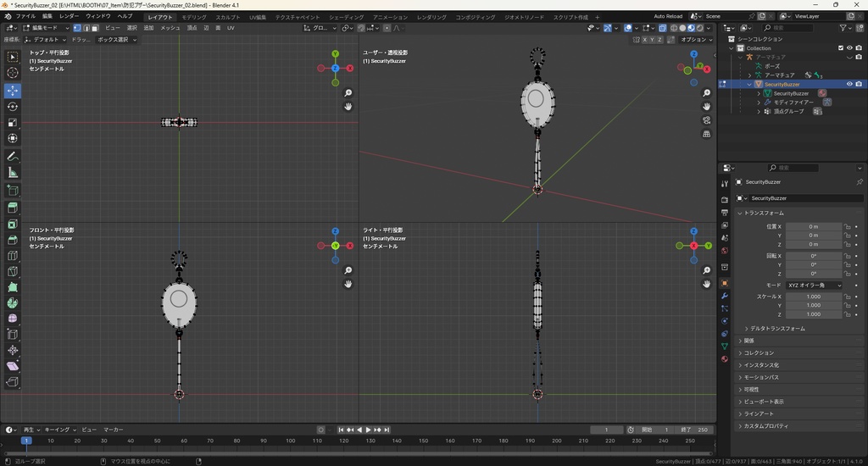The height and width of the screenshot is (466, 868).
Task: Click the Auto Reload button
Action: (668, 16)
